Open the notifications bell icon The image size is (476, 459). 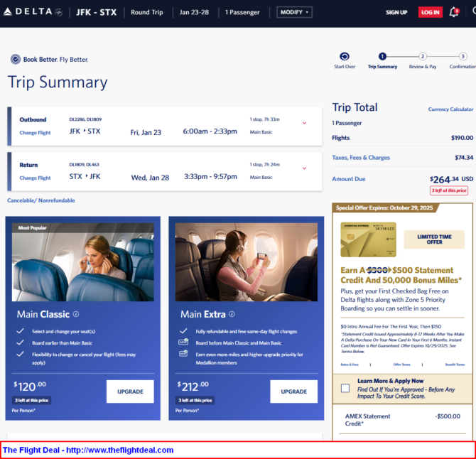tap(454, 12)
